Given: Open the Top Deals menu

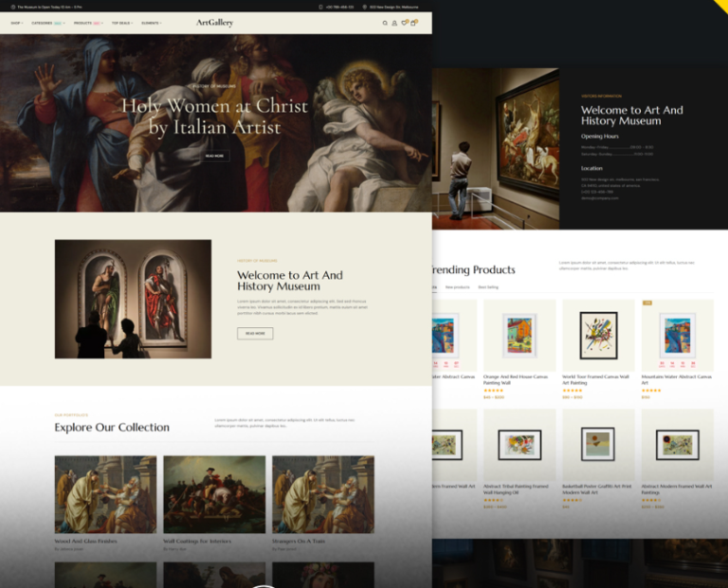Looking at the screenshot, I should click(x=121, y=23).
